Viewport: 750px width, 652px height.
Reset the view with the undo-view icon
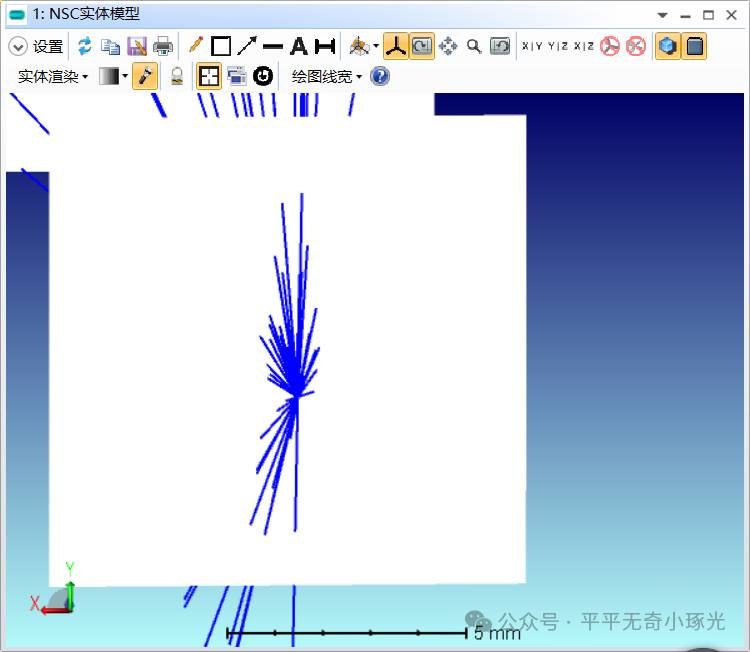coord(500,46)
